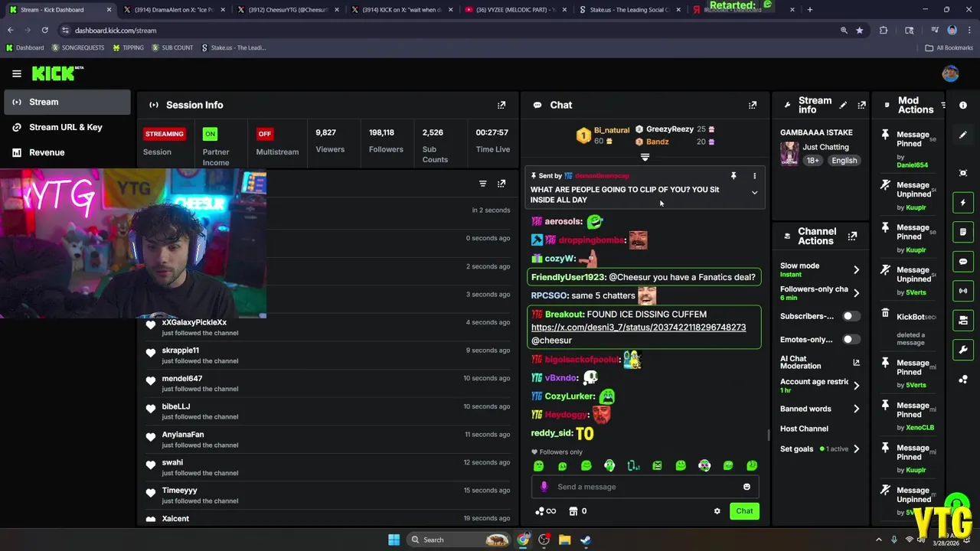Open the document notes icon in right sidebar

click(x=963, y=232)
